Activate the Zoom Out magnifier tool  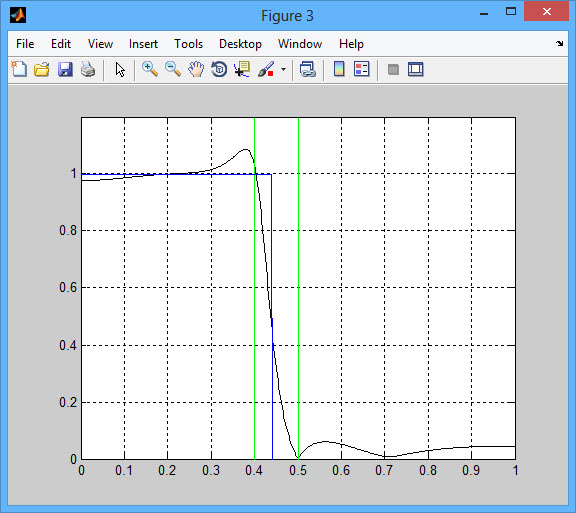click(x=173, y=69)
